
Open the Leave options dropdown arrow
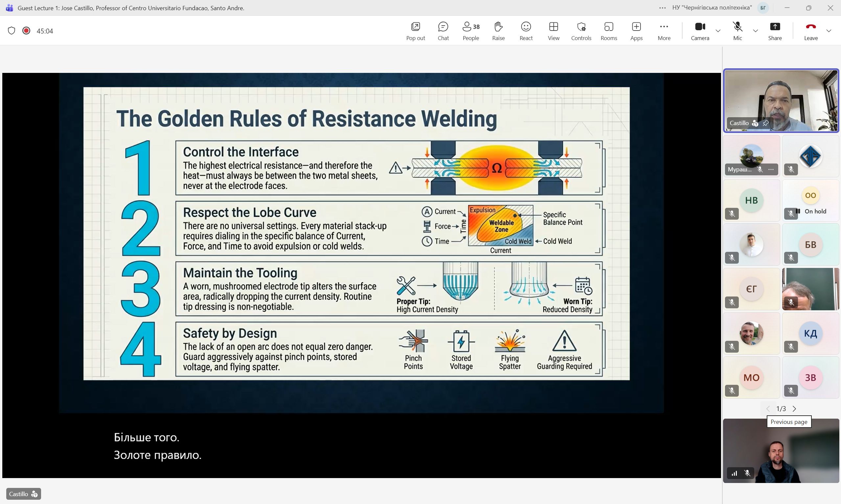[829, 31]
